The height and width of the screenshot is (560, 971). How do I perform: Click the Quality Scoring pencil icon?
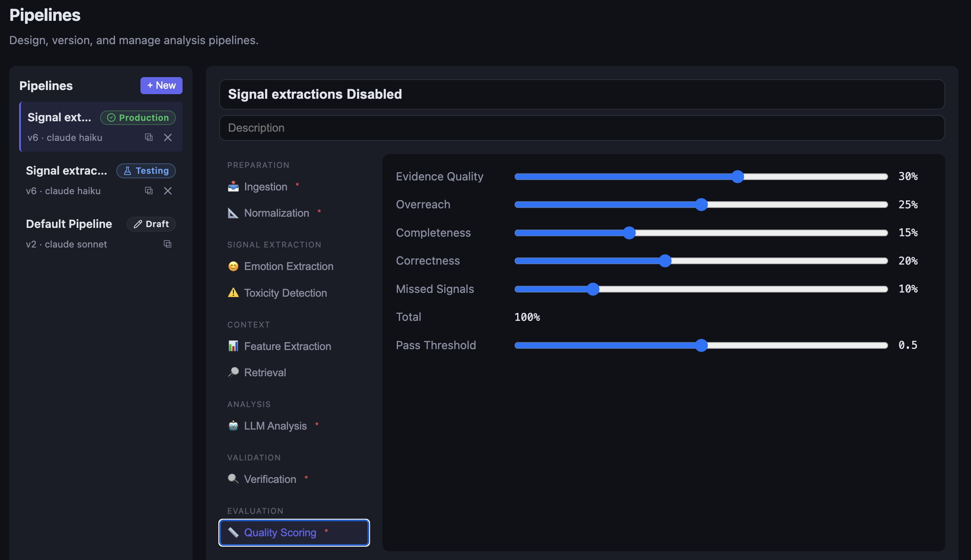233,532
